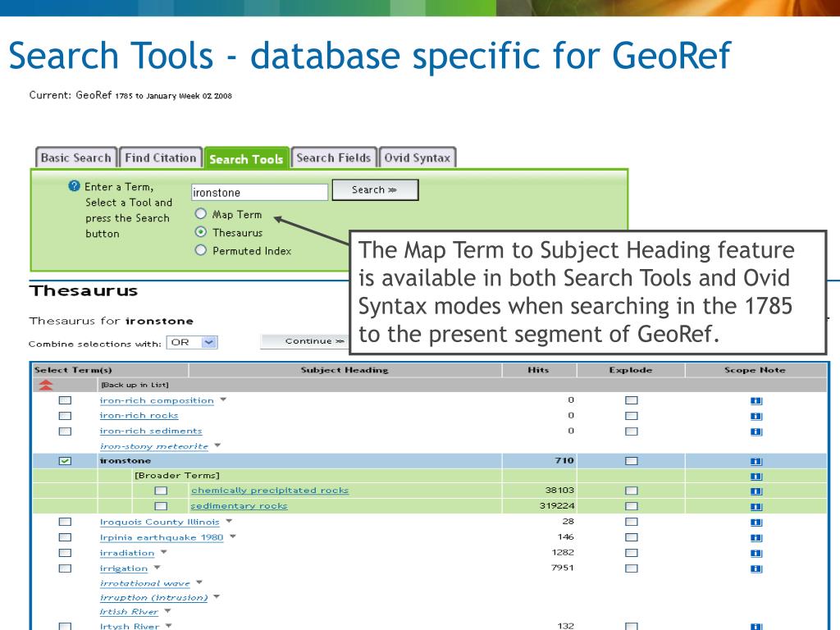Viewport: 840px width, 630px height.
Task: Check the Explode box for ironstone
Action: [632, 461]
